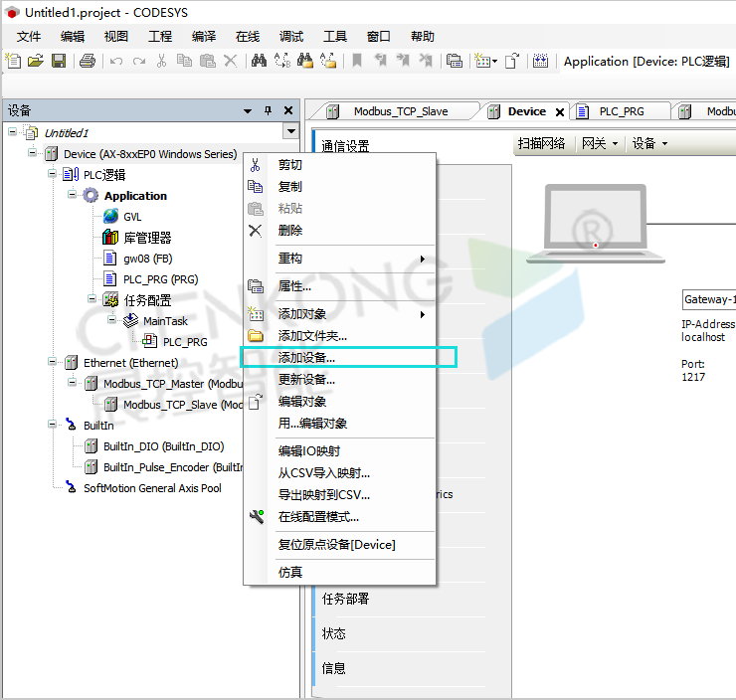Click the Print toolbar icon
The image size is (736, 700).
(x=87, y=61)
